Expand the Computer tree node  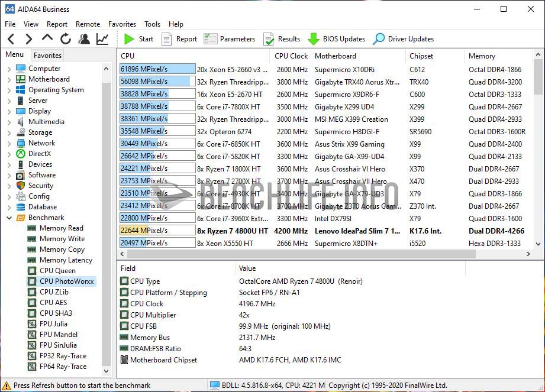tap(9, 69)
